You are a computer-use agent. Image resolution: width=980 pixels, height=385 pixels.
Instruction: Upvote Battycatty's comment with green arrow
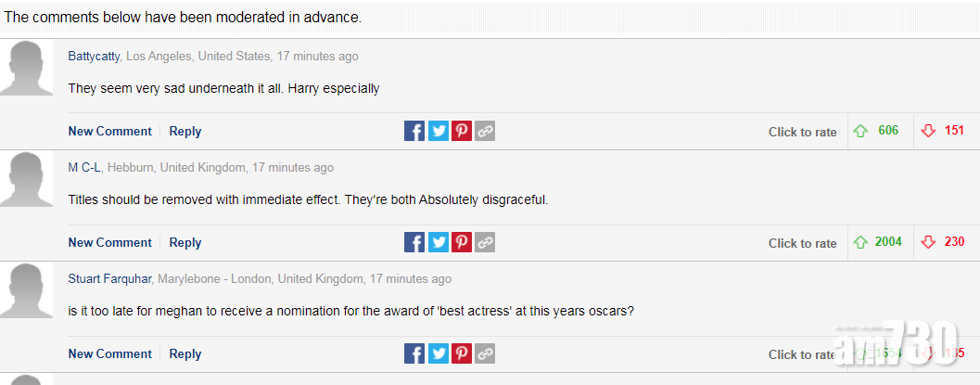859,131
